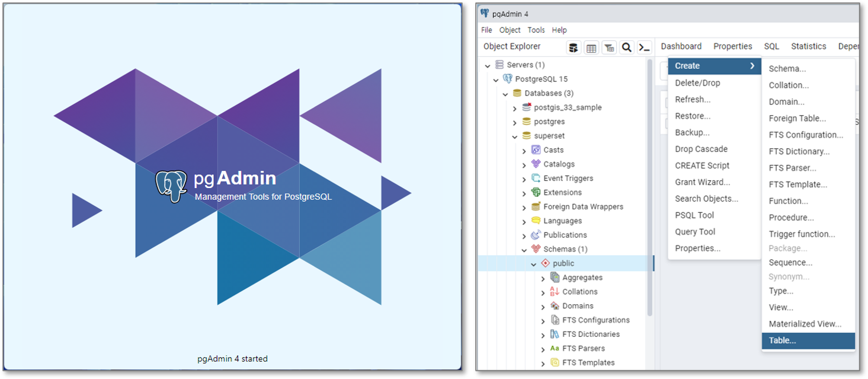
Task: Collapse the Databases (3) node
Action: 505,94
